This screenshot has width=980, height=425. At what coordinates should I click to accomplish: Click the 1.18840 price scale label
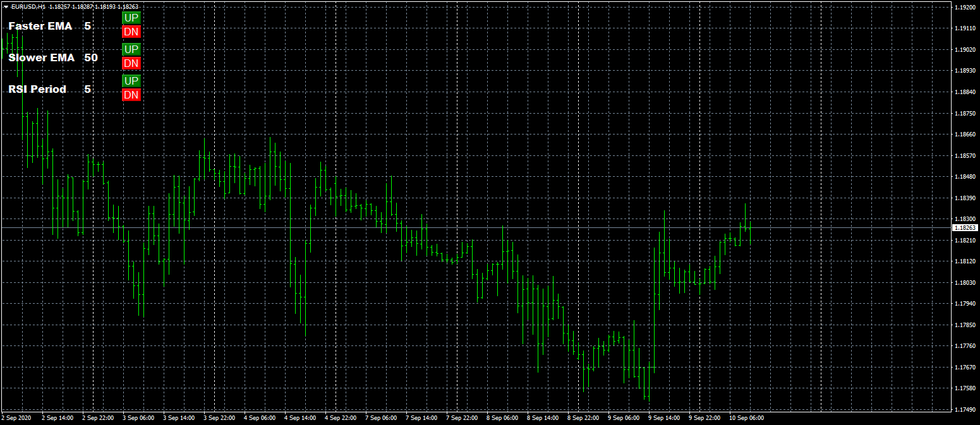click(x=964, y=92)
